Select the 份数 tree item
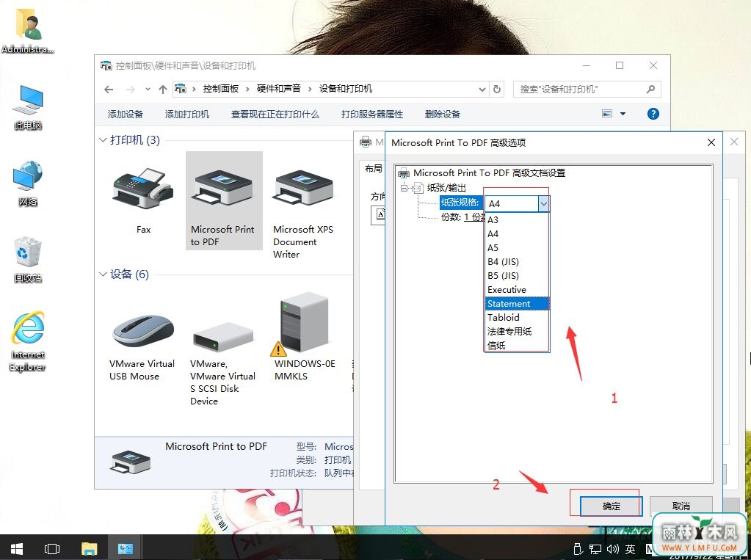 pos(462,217)
